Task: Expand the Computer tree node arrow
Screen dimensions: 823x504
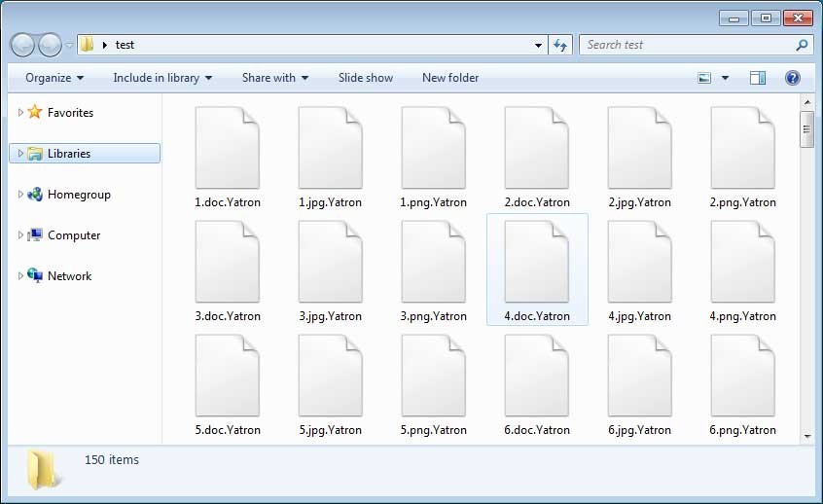Action: (x=20, y=235)
